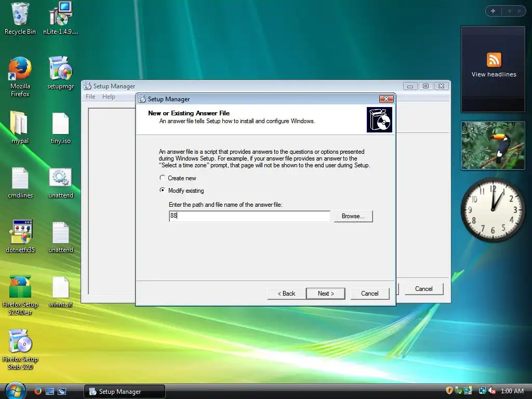Image resolution: width=532 pixels, height=399 pixels.
Task: Click the toucan slideshow gadget picture
Action: [493, 145]
